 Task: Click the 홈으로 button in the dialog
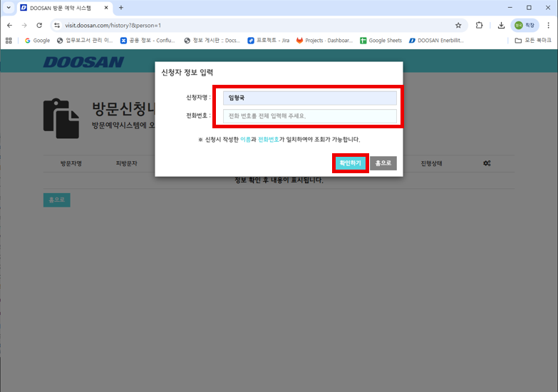[383, 163]
